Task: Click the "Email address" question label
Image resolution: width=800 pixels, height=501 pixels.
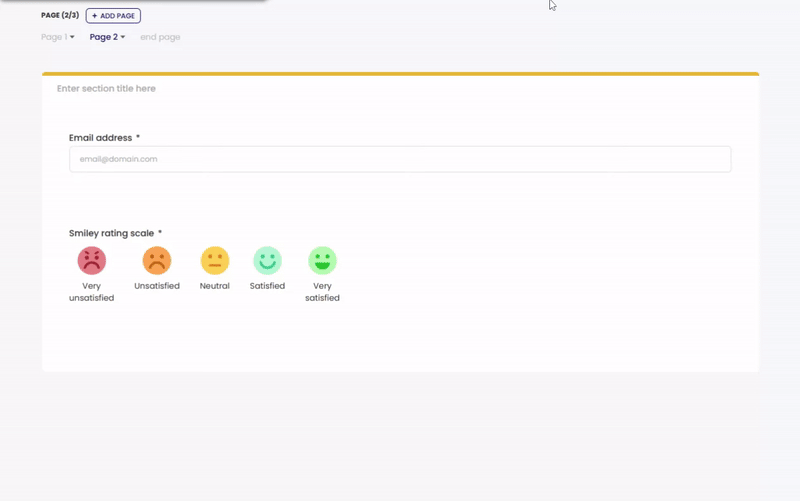Action: coord(100,138)
